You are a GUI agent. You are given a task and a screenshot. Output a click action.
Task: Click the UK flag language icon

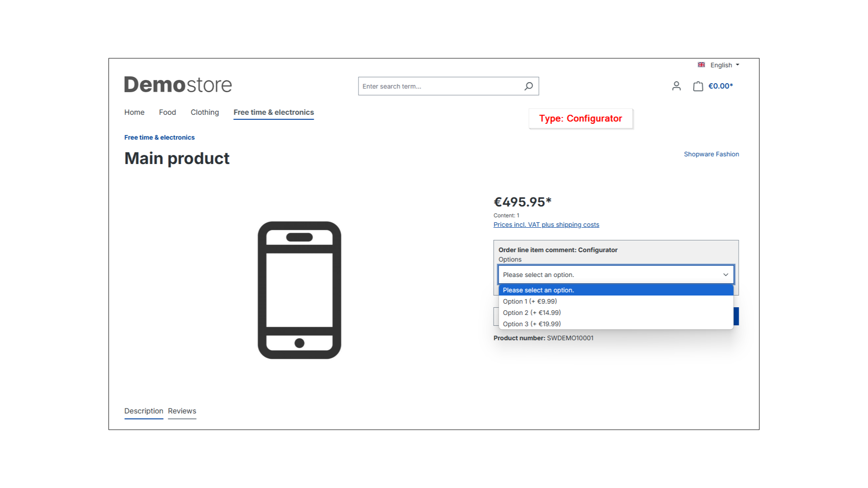click(x=701, y=65)
